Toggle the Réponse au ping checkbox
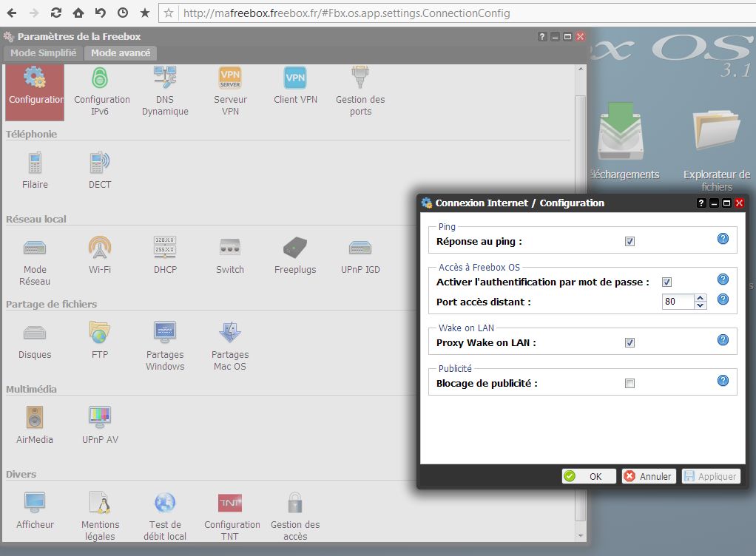 [630, 241]
